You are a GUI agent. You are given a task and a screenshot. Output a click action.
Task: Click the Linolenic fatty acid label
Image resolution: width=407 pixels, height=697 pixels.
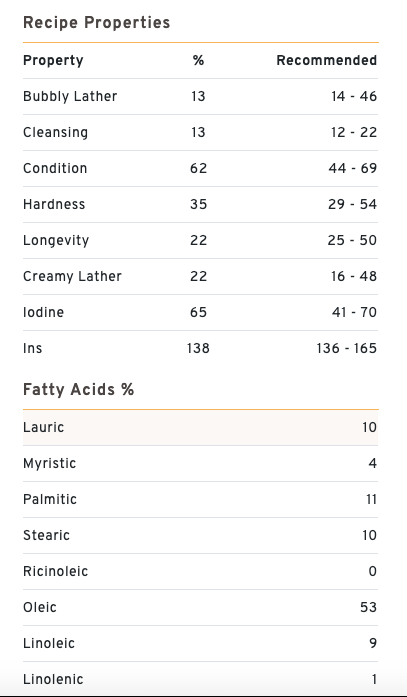(x=53, y=679)
